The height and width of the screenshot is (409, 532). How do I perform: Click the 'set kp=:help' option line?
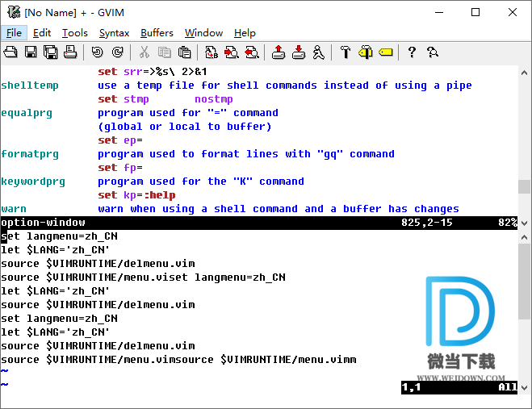[136, 195]
